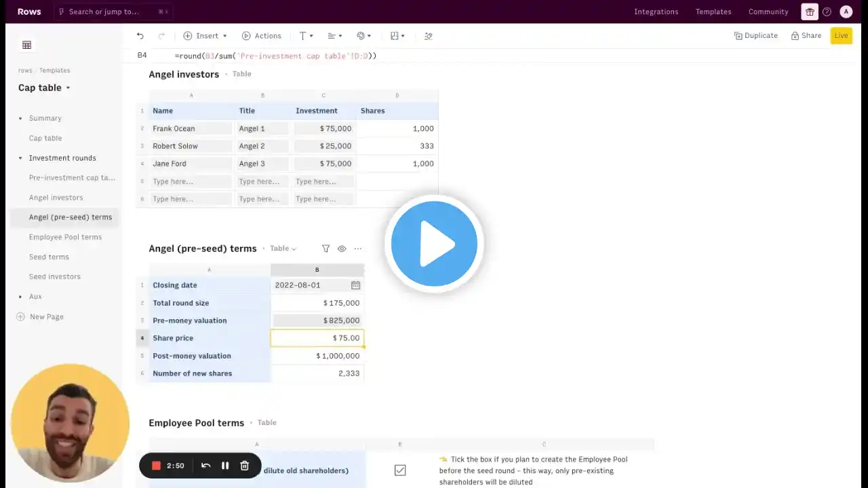Stop the recording with red square button
The width and height of the screenshot is (868, 488).
pos(156,466)
